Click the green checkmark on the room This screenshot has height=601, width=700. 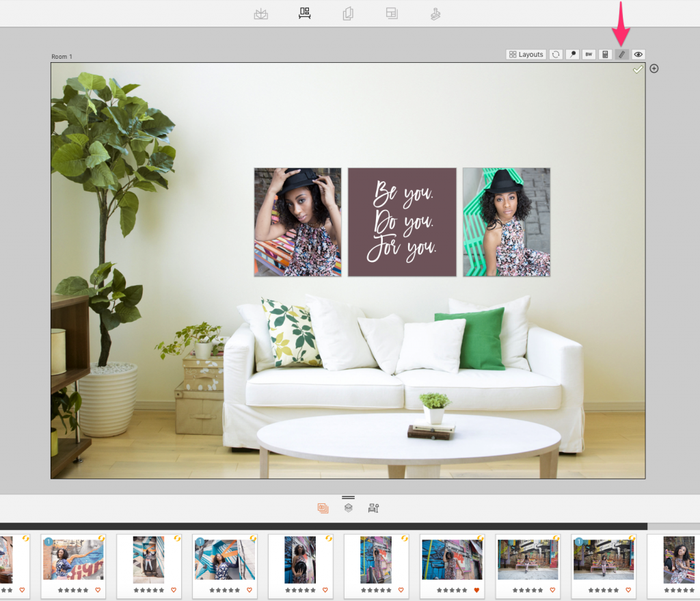click(638, 70)
